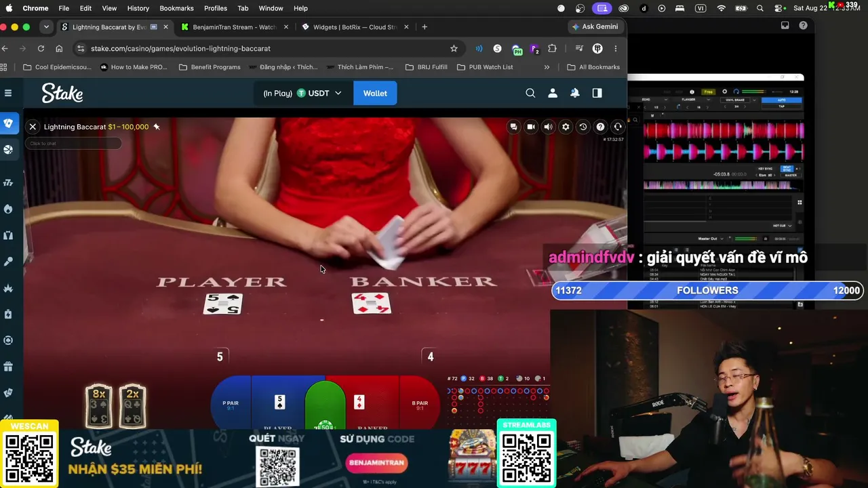868x488 pixels.
Task: Open the slots 777 sidebar icon
Action: click(x=8, y=182)
